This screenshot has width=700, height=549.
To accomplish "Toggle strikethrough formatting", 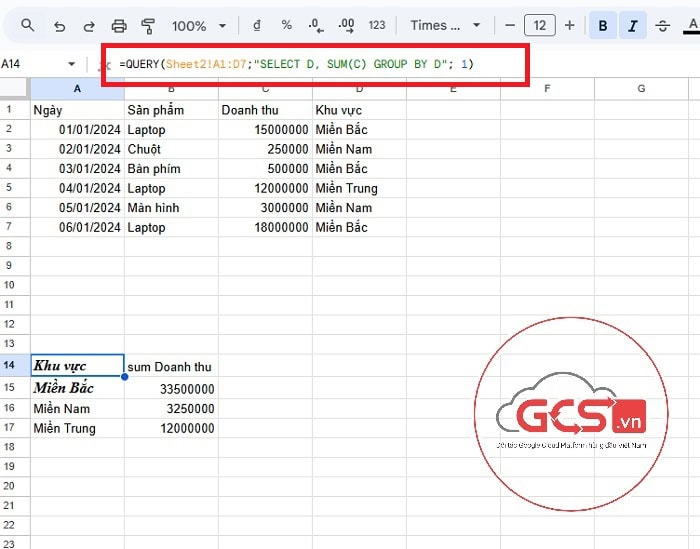I will click(x=662, y=25).
